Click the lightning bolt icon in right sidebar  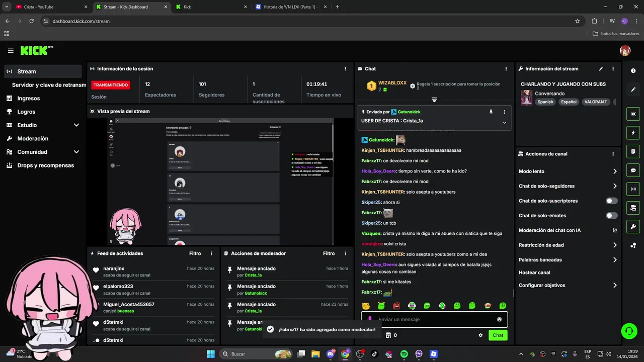click(x=633, y=133)
